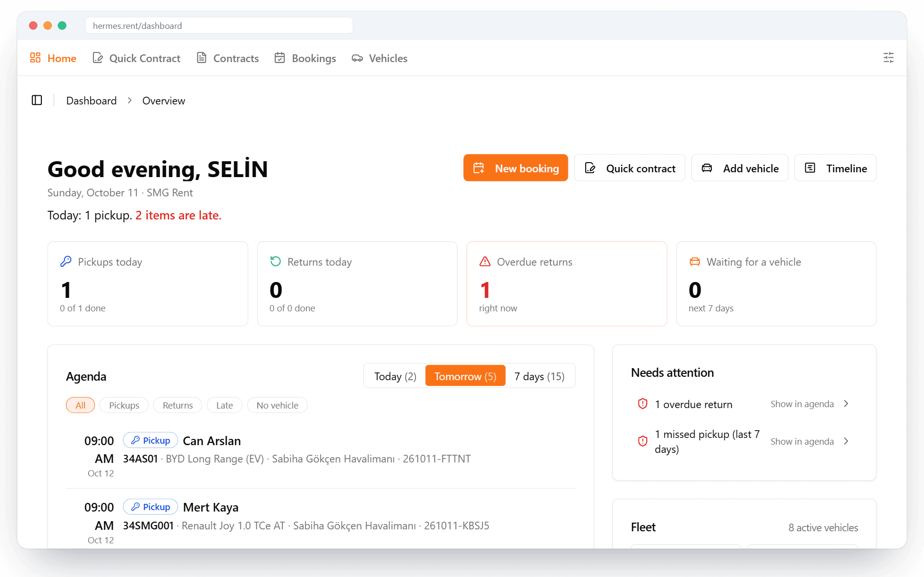Screen dimensions: 924x577
Task: Click the Quick contract button
Action: click(629, 168)
